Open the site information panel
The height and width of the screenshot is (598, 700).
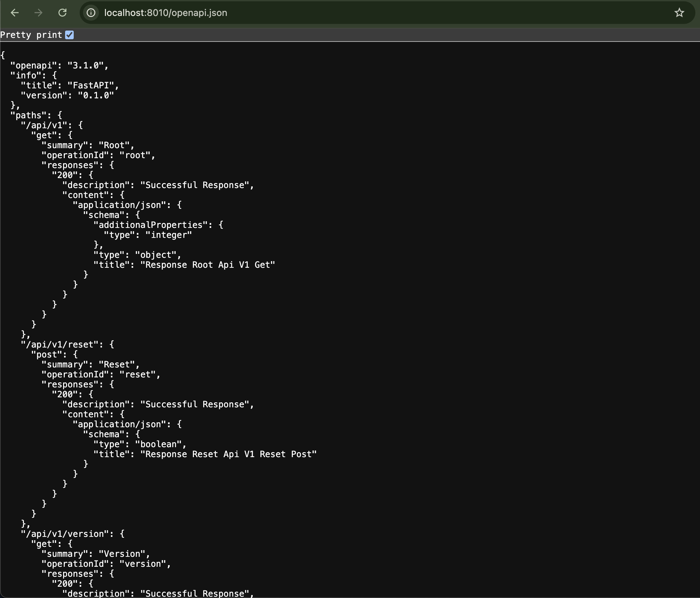(x=91, y=13)
